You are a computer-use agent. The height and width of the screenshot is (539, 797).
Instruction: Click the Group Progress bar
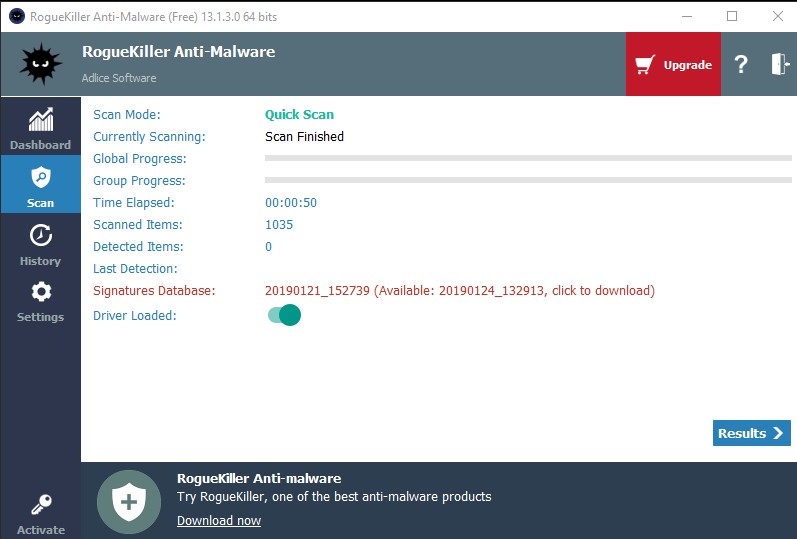[528, 180]
